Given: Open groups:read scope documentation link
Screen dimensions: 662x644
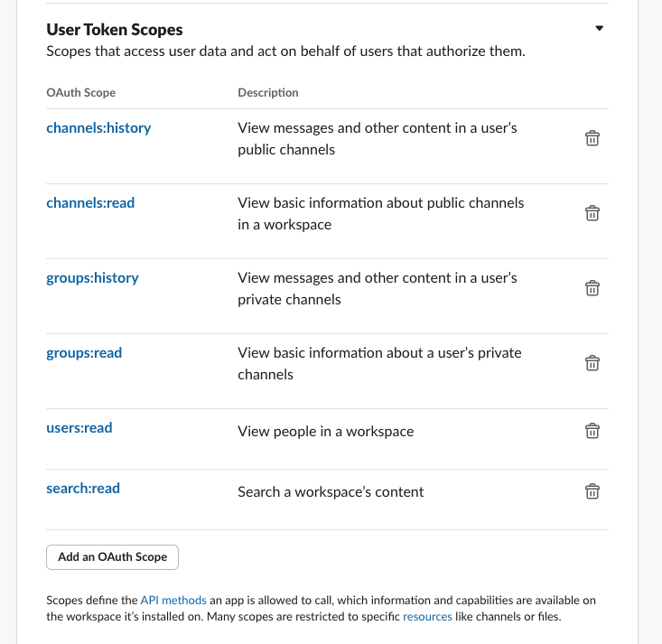Looking at the screenshot, I should click(x=84, y=353).
